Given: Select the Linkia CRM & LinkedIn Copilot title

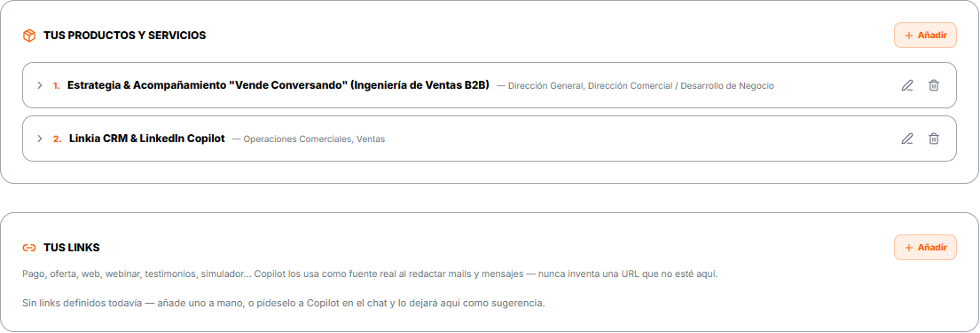Looking at the screenshot, I should [147, 139].
